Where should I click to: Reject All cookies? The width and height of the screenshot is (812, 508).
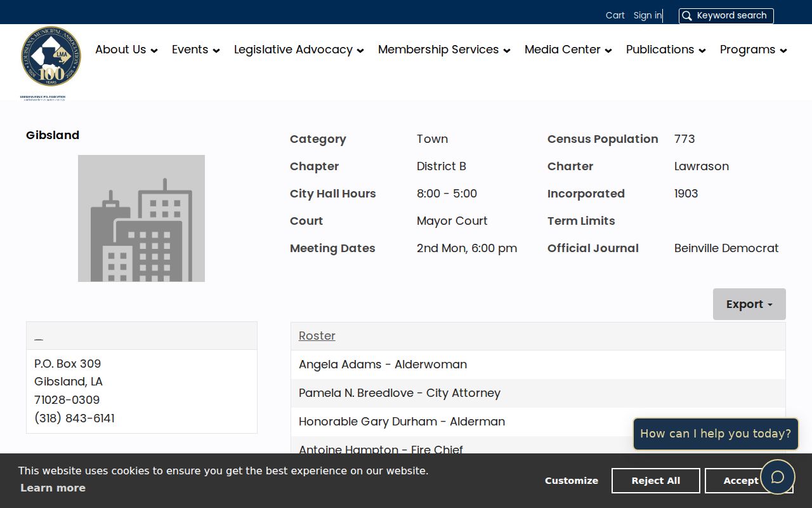pyautogui.click(x=656, y=481)
